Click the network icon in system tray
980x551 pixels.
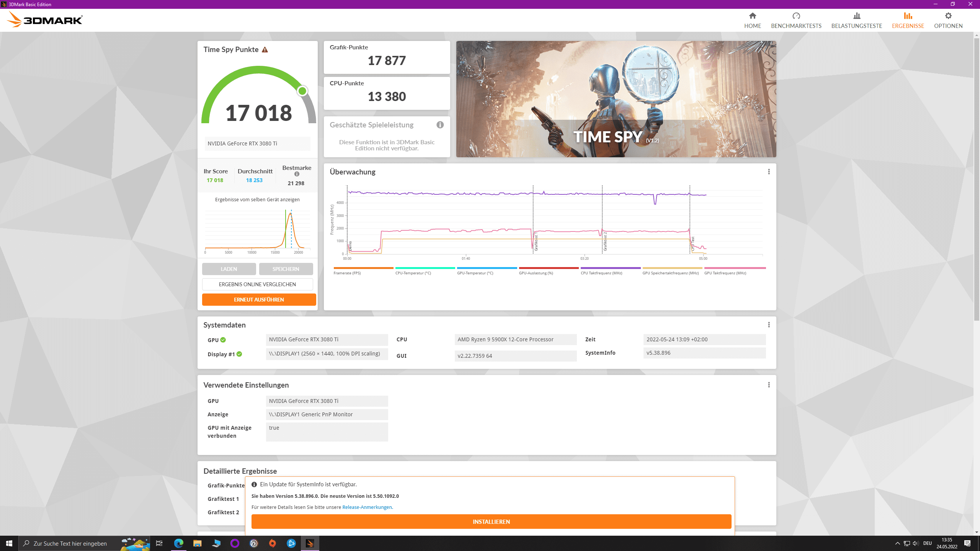pyautogui.click(x=906, y=543)
